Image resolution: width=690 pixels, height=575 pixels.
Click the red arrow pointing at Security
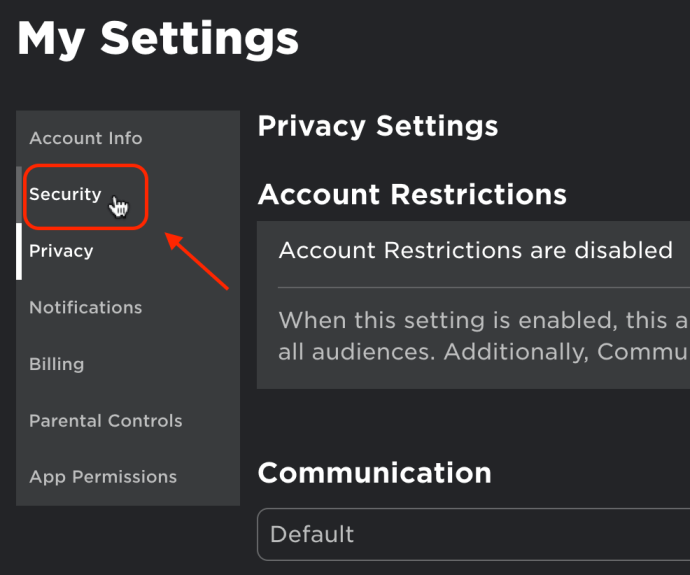coord(197,261)
